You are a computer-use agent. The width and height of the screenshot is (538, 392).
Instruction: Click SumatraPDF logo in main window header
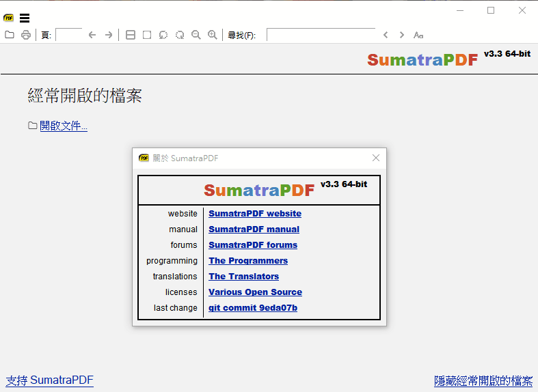tap(422, 60)
